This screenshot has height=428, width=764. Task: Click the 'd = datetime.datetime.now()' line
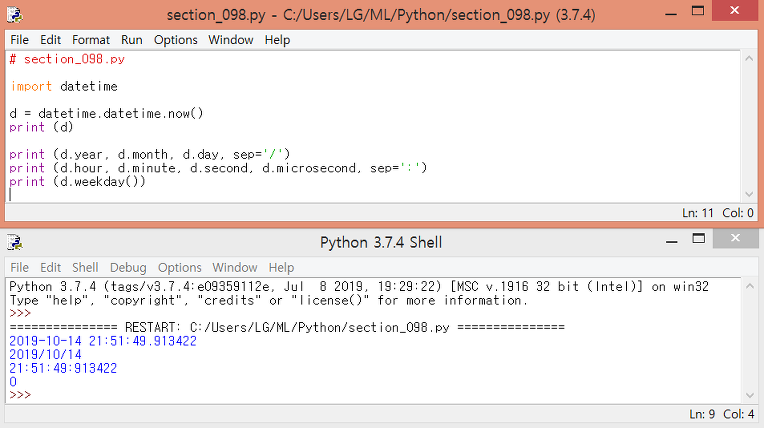[106, 114]
